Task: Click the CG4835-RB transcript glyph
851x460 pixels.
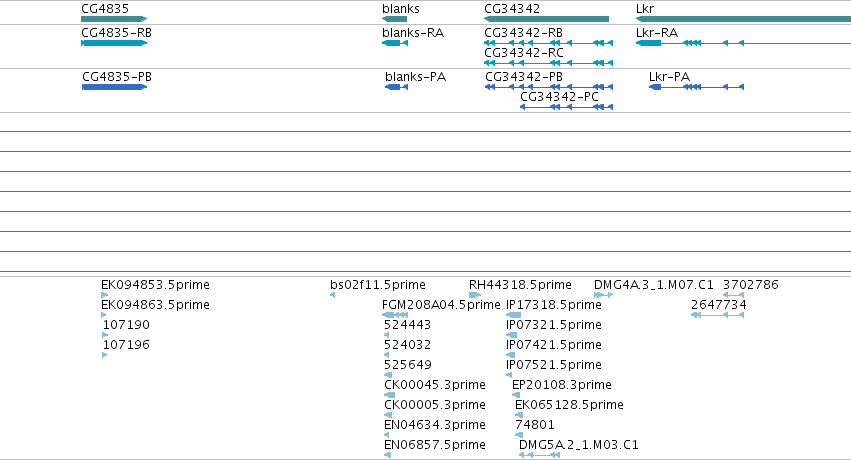Action: tap(114, 43)
